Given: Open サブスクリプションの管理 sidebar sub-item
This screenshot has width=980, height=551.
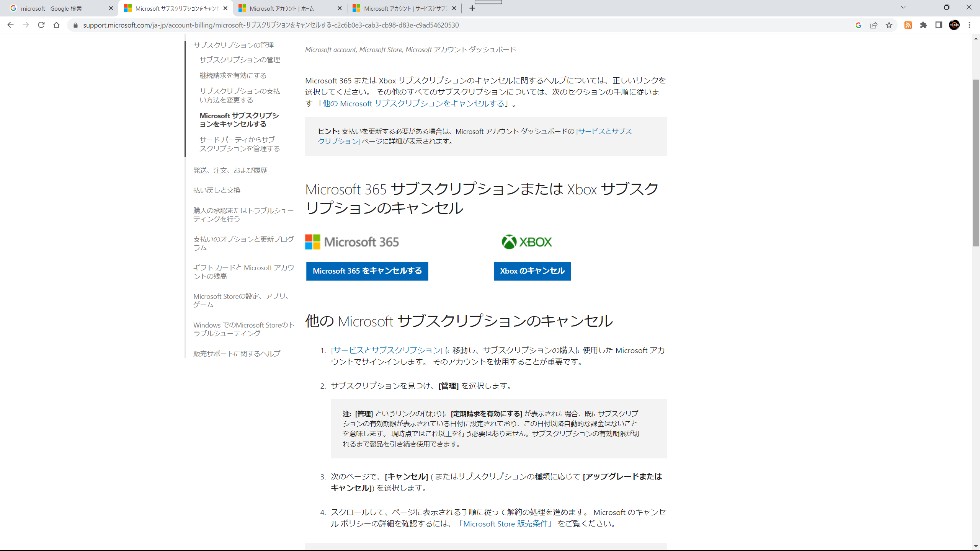Looking at the screenshot, I should [240, 60].
